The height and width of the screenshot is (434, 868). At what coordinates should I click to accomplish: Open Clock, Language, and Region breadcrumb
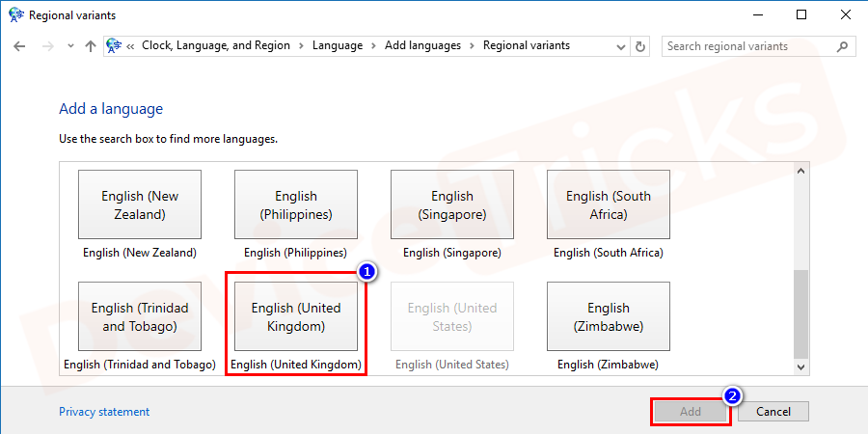216,45
